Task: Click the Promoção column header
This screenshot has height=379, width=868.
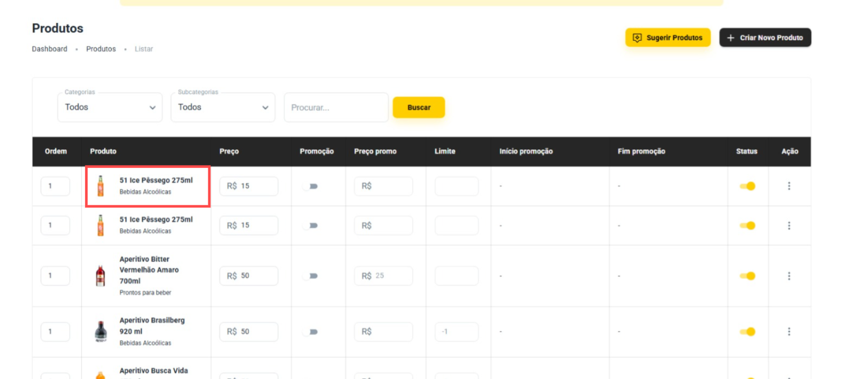Action: pos(317,151)
